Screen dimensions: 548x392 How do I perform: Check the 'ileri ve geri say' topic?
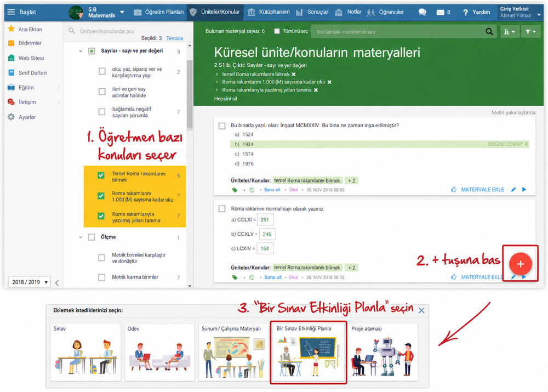102,92
